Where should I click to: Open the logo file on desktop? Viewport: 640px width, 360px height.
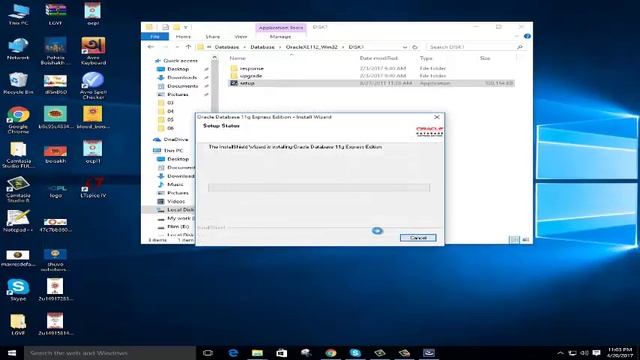pyautogui.click(x=56, y=190)
